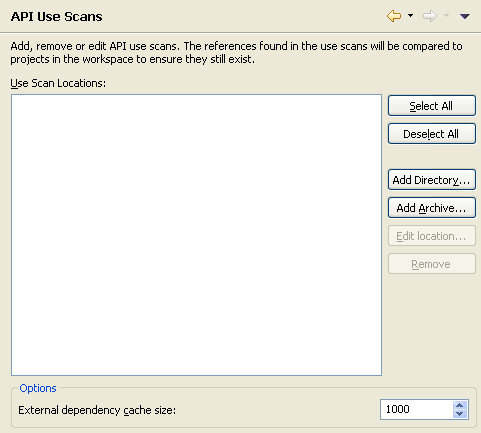
Task: Click the grayed forward navigation arrow
Action: pos(430,16)
